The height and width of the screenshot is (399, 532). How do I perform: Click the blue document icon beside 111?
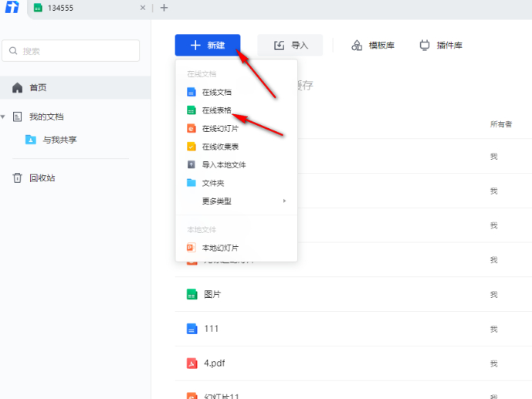coord(192,329)
